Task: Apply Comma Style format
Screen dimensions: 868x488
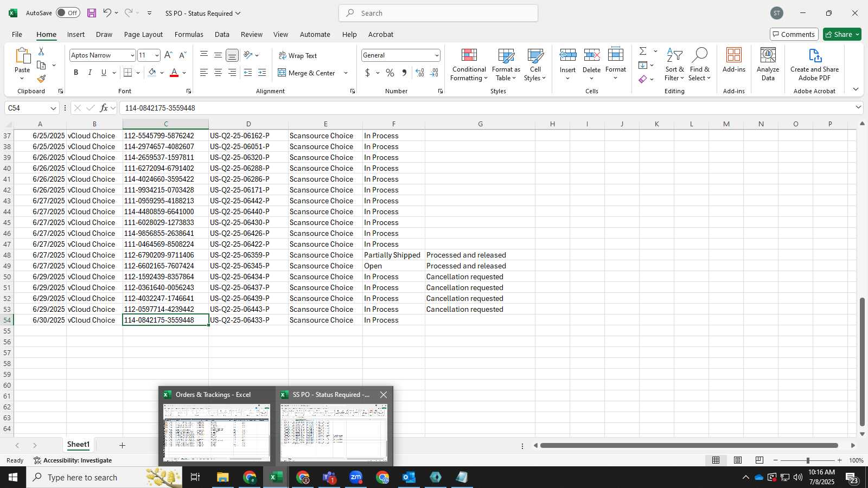Action: point(404,73)
